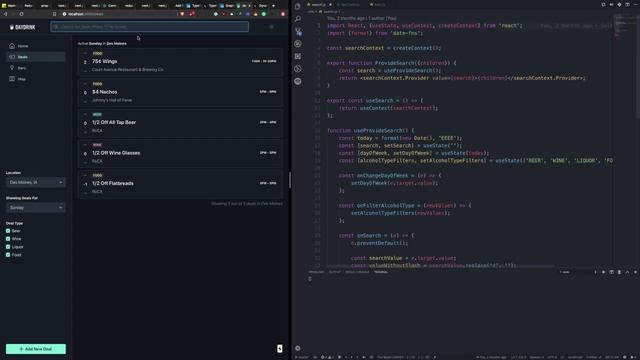Uncheck the Beer deal type

[8, 231]
